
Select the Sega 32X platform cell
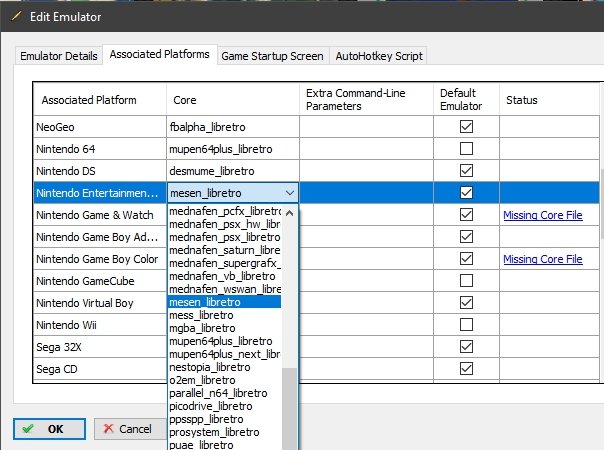100,347
